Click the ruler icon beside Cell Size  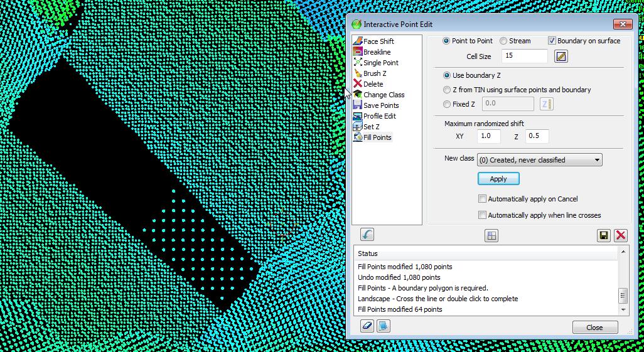click(x=561, y=56)
